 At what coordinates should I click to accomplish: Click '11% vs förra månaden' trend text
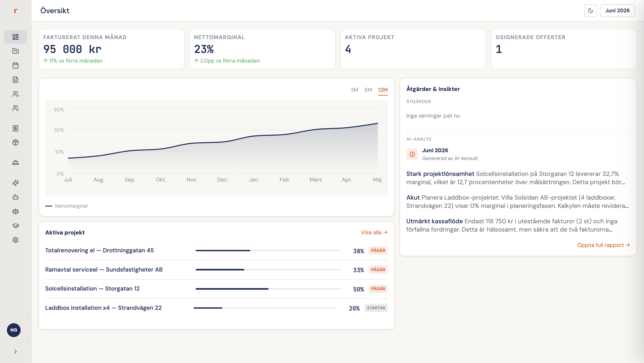coord(73,61)
